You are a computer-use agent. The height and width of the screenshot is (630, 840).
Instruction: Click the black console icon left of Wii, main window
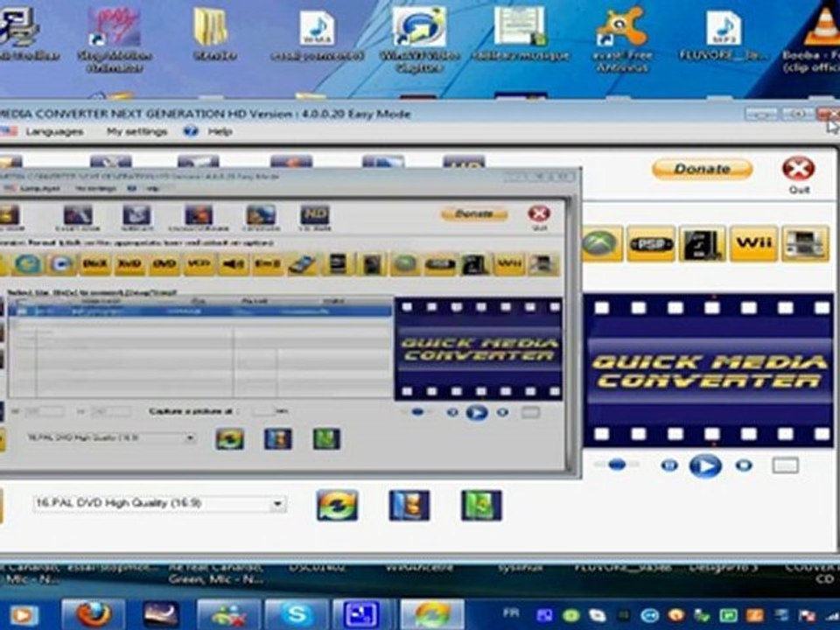click(x=703, y=244)
